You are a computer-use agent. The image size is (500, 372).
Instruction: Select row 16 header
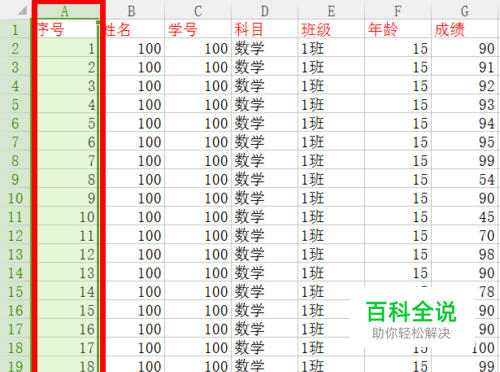pos(15,310)
